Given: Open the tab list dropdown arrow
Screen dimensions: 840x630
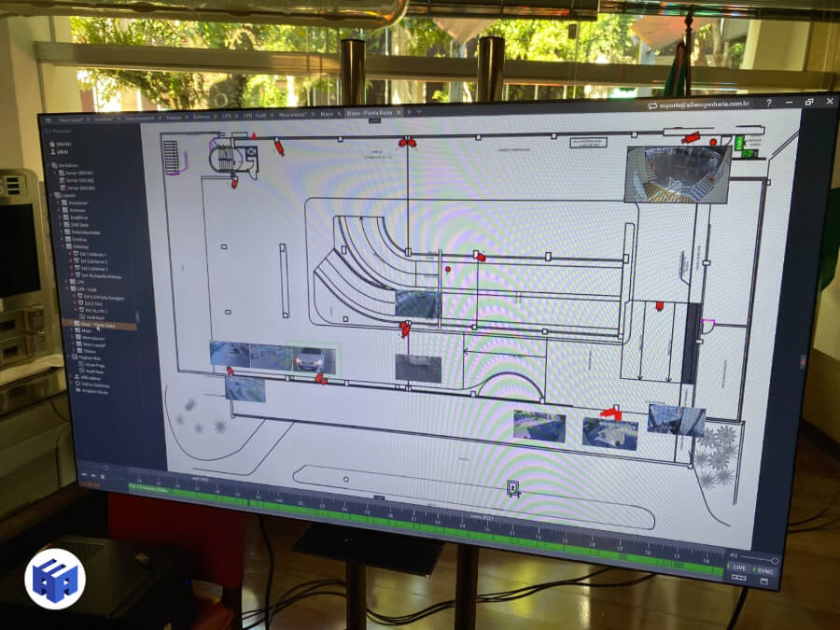Looking at the screenshot, I should 419,111.
